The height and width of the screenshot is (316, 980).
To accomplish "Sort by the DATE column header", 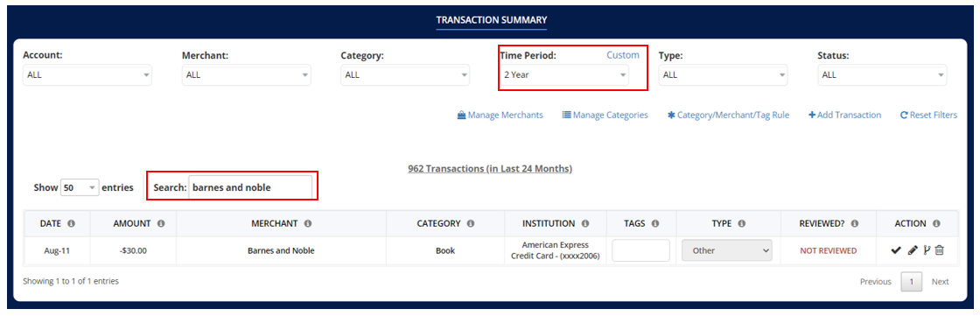I will tap(57, 223).
